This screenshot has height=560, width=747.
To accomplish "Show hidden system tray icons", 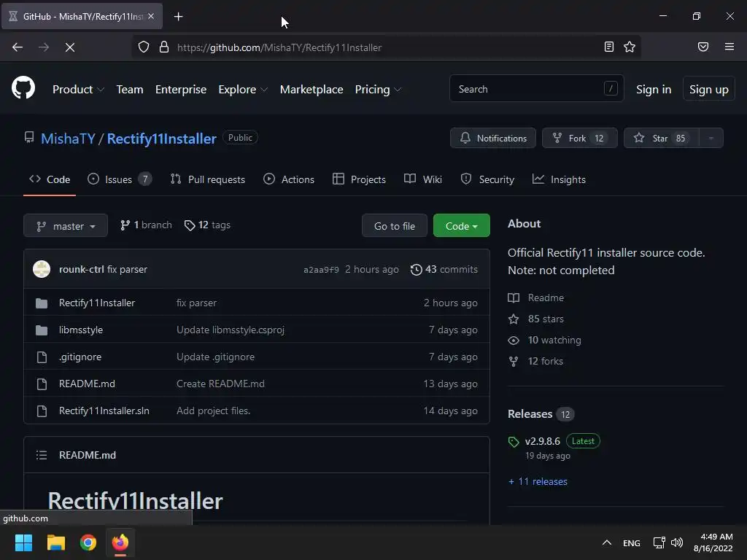I will pyautogui.click(x=606, y=542).
